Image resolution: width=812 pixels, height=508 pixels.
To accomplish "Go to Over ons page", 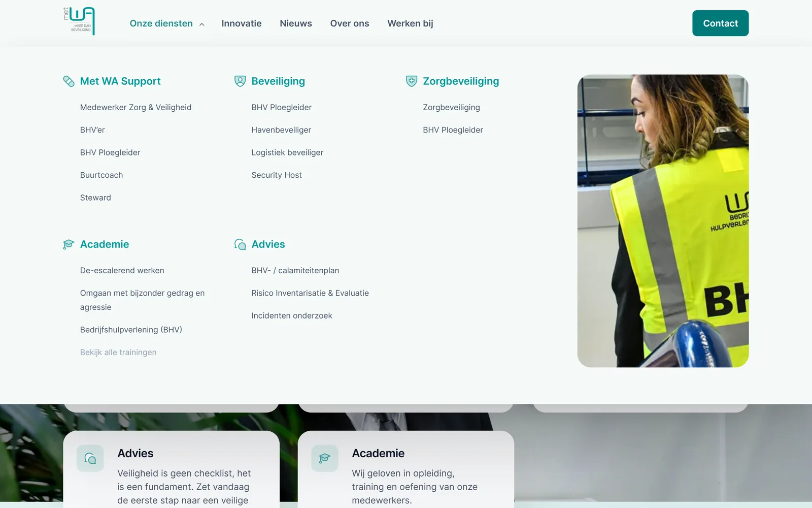I will pyautogui.click(x=350, y=23).
